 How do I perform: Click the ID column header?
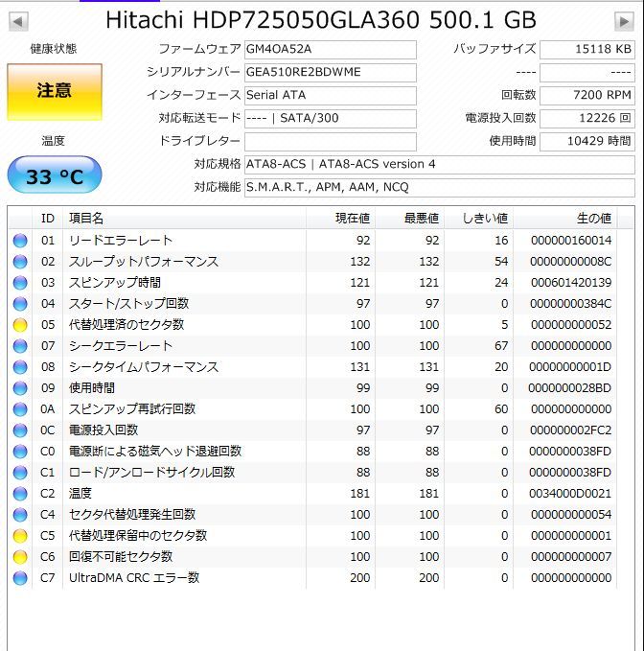pos(47,219)
